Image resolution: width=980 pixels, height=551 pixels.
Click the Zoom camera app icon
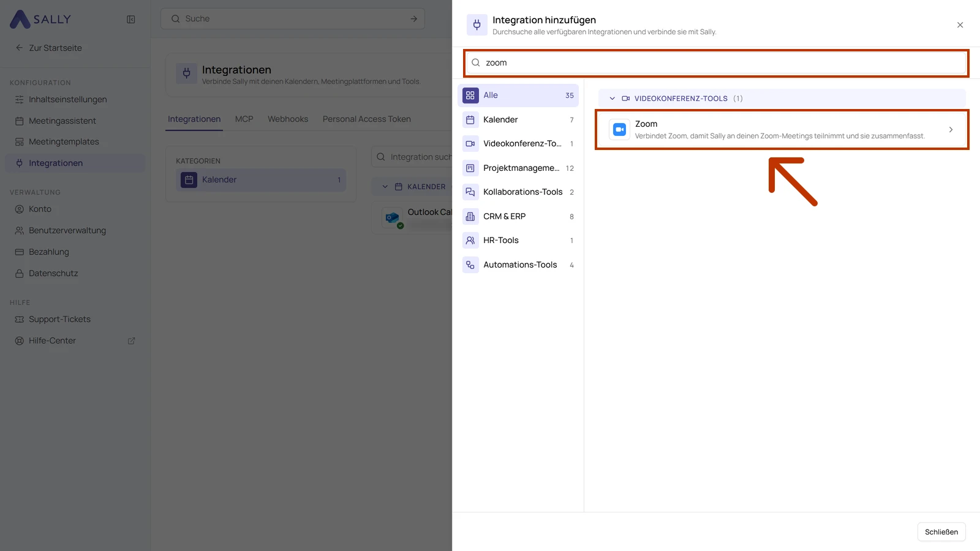pos(620,130)
